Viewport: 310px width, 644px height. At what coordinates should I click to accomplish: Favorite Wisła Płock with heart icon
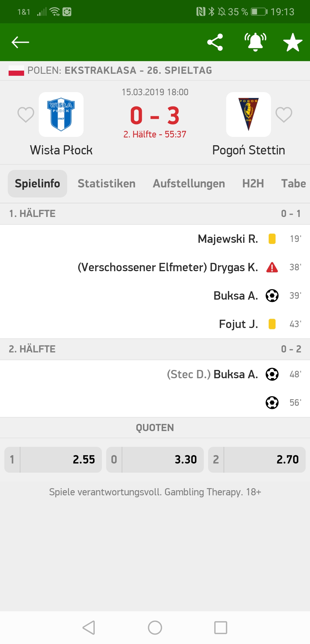click(x=26, y=115)
